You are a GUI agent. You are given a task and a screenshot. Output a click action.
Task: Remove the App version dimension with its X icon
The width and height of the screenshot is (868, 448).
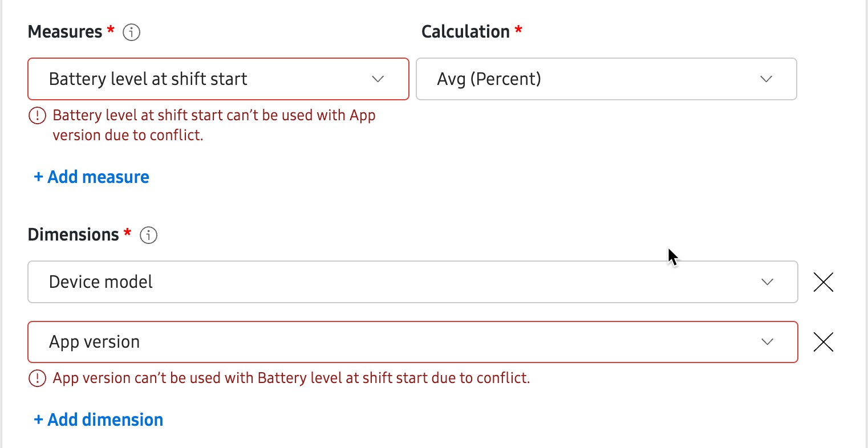click(823, 342)
